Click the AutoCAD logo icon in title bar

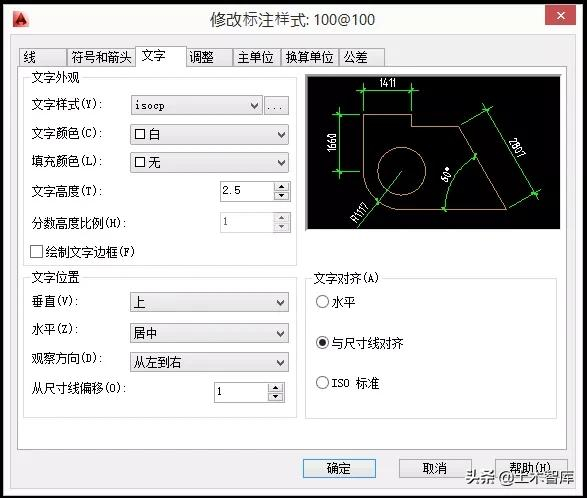point(21,19)
